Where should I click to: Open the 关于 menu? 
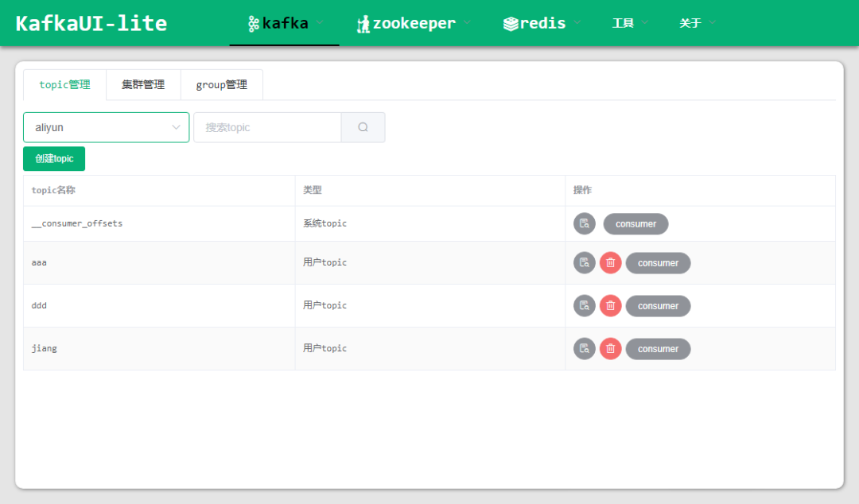pos(690,23)
